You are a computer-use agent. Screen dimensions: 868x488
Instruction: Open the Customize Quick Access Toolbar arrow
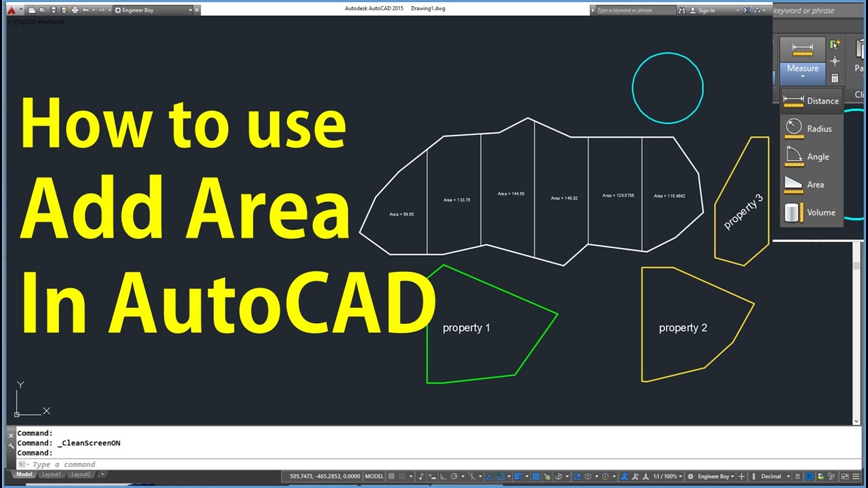tap(197, 10)
